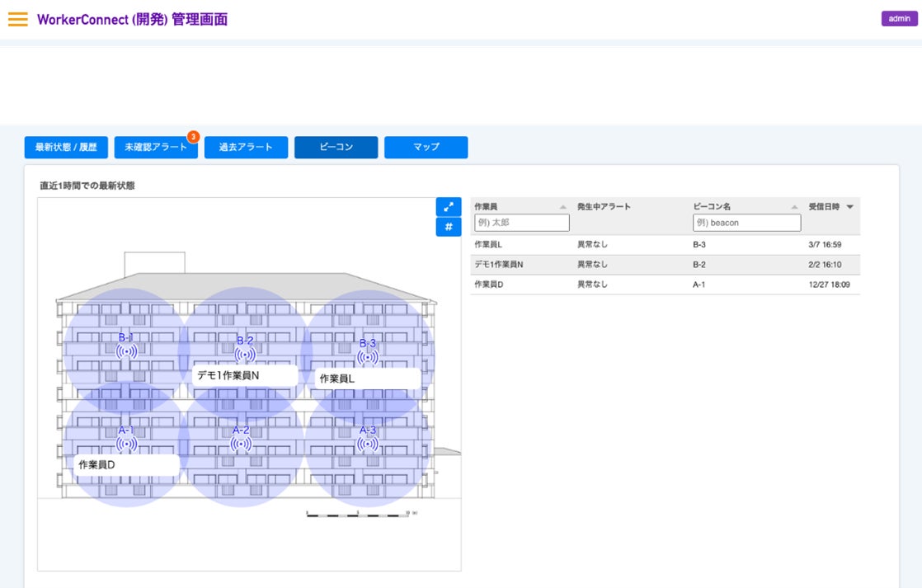The image size is (922, 588).
Task: Sort by 作業員 column arrow
Action: tap(562, 207)
